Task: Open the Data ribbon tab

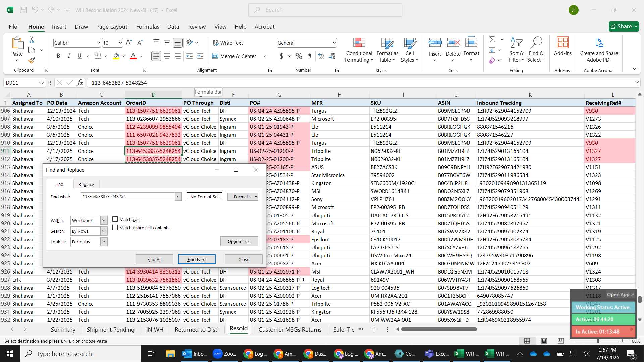Action: click(x=173, y=27)
